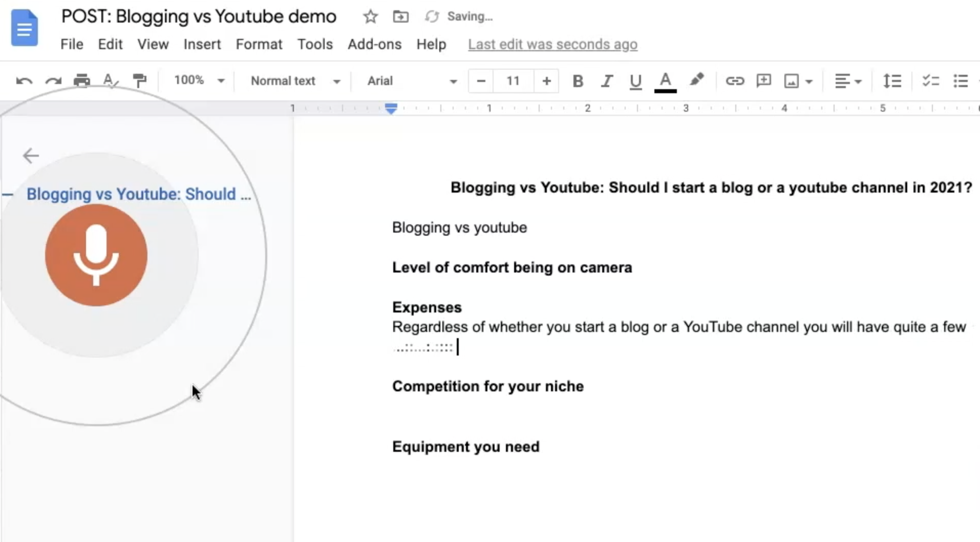Close the outline with the back arrow
This screenshot has height=542, width=980.
click(31, 155)
